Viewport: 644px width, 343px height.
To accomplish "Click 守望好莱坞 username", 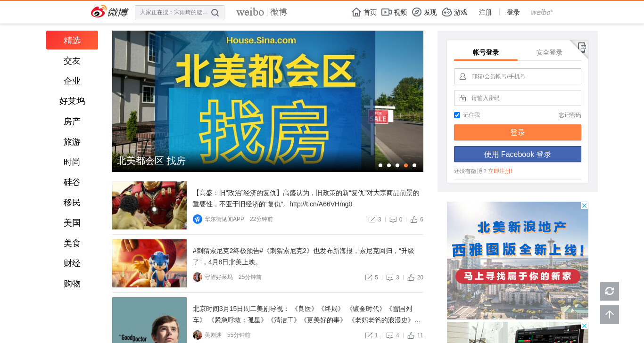I will 219,277.
